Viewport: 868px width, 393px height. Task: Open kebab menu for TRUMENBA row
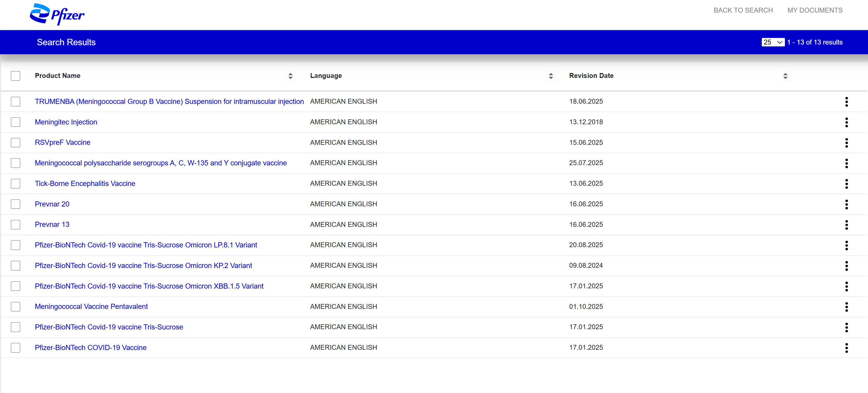point(846,102)
